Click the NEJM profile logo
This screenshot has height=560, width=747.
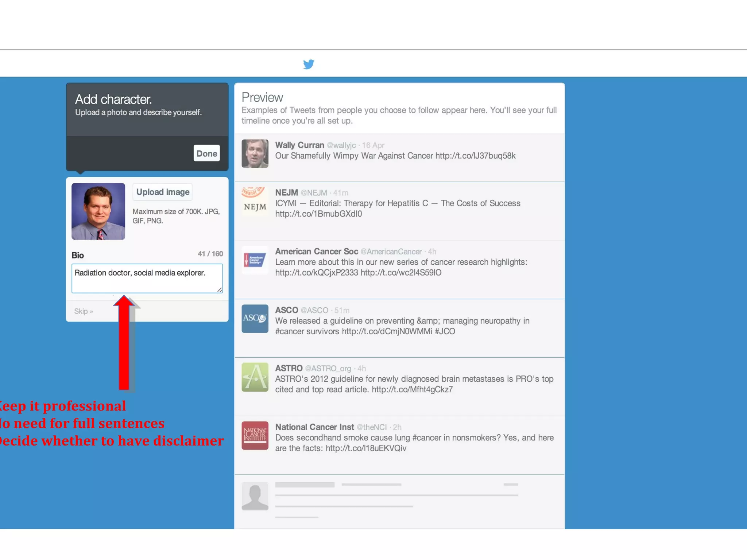[255, 201]
